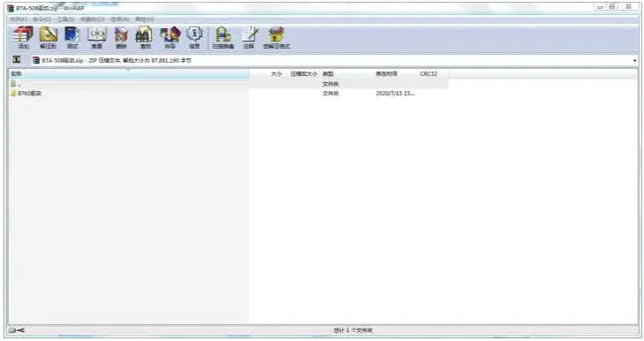The image size is (644, 341).
Task: Click the Find (查找) binoculars icon
Action: [145, 37]
